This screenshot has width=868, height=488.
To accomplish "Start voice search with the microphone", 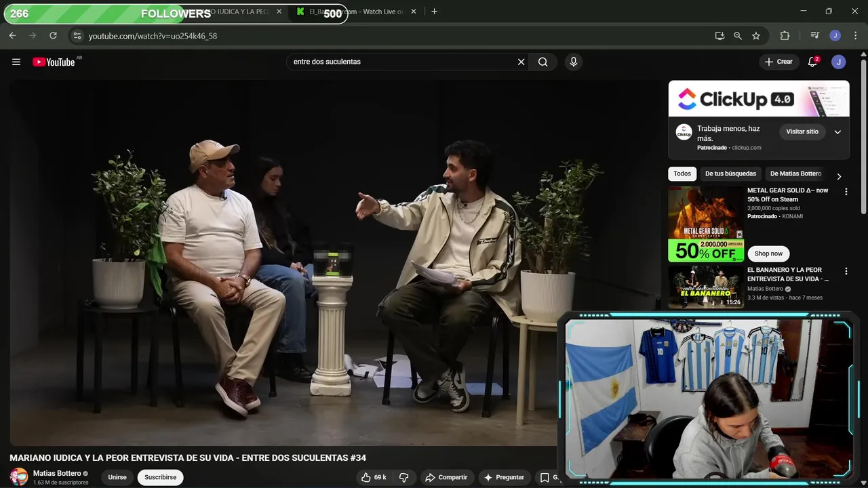I will click(x=574, y=62).
